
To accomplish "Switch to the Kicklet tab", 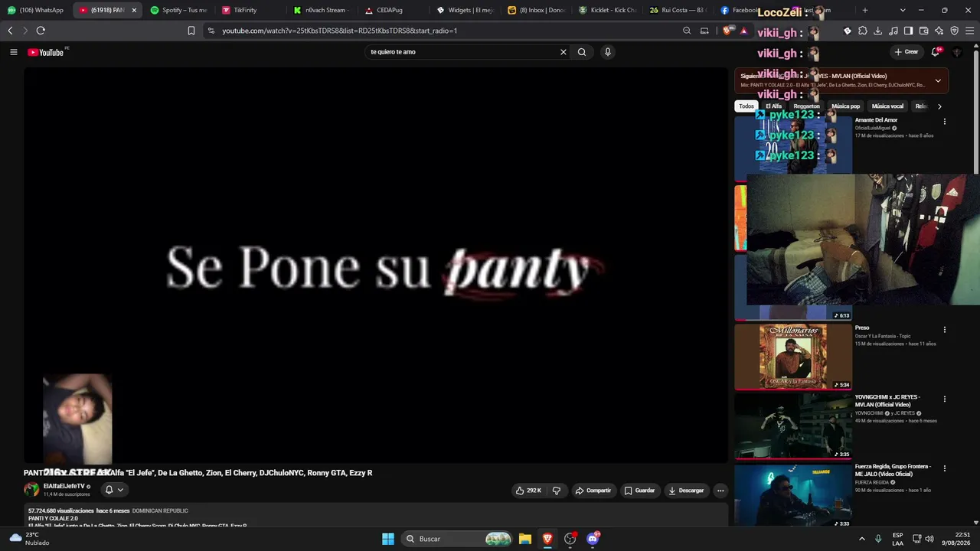I will 608,10.
